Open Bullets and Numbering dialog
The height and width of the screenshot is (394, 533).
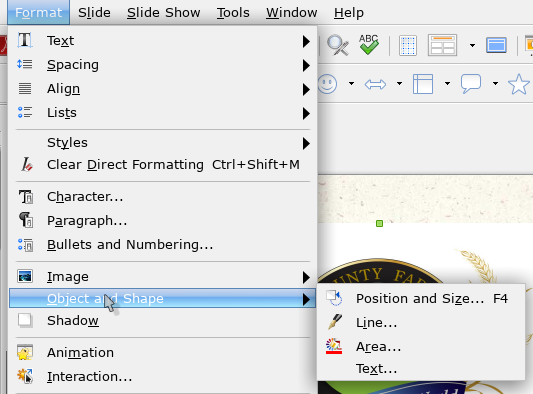[x=163, y=245]
